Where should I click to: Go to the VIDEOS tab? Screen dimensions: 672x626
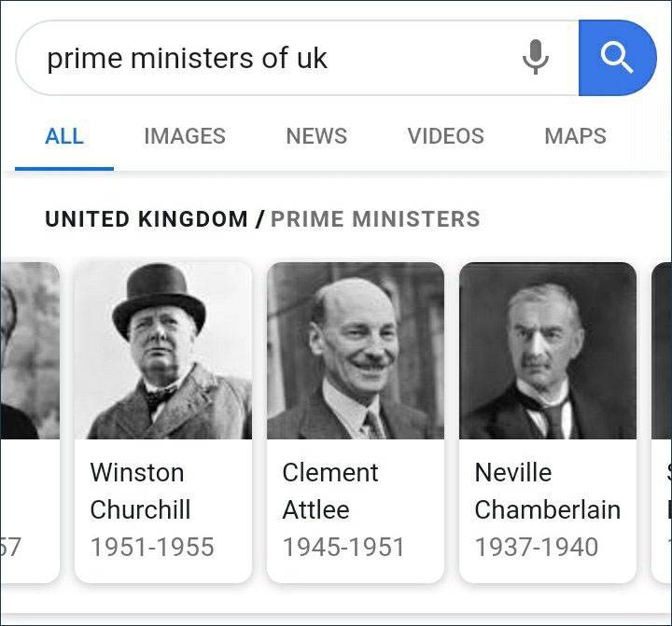point(445,136)
